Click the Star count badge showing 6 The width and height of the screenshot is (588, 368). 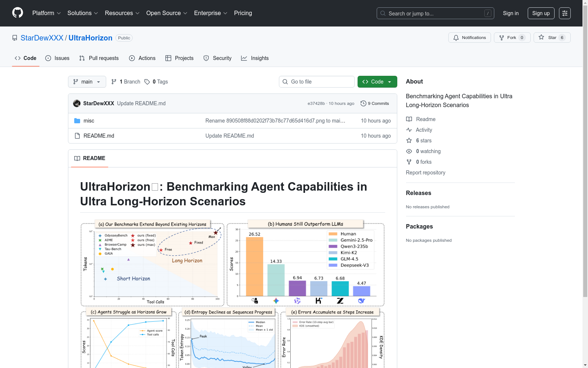pos(562,38)
